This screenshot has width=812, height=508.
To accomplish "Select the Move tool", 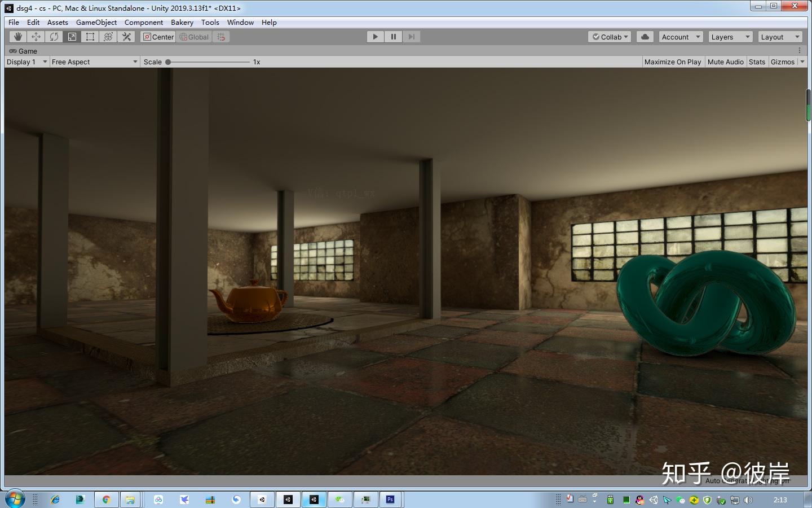I will pos(36,36).
